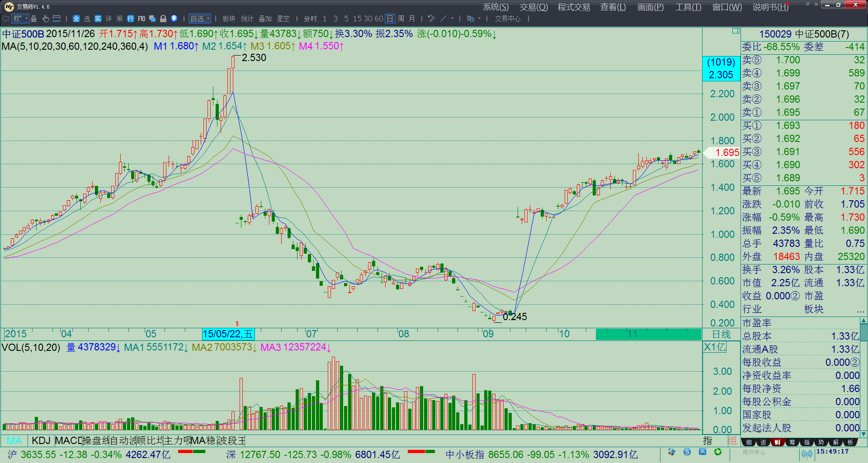Click the back arrow icon in toolbar

click(x=6, y=19)
